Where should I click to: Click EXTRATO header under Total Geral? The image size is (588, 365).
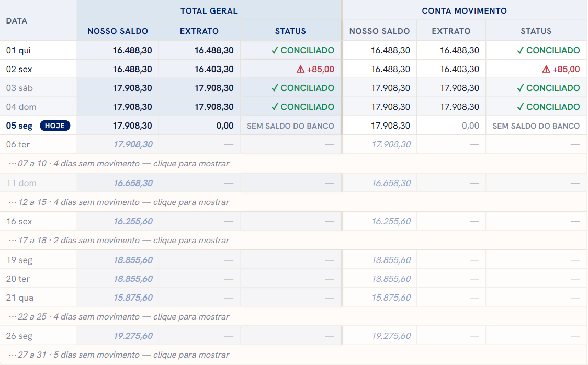[199, 31]
